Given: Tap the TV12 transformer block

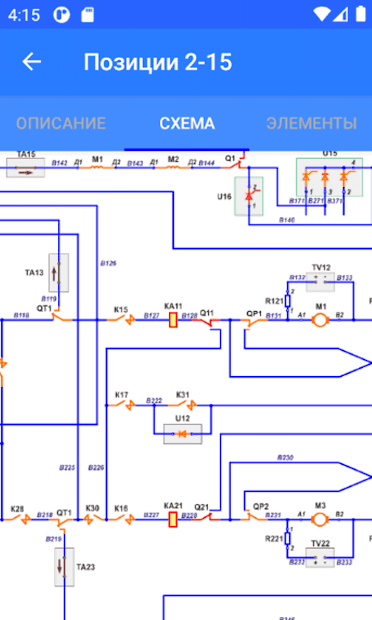Looking at the screenshot, I should (320, 282).
